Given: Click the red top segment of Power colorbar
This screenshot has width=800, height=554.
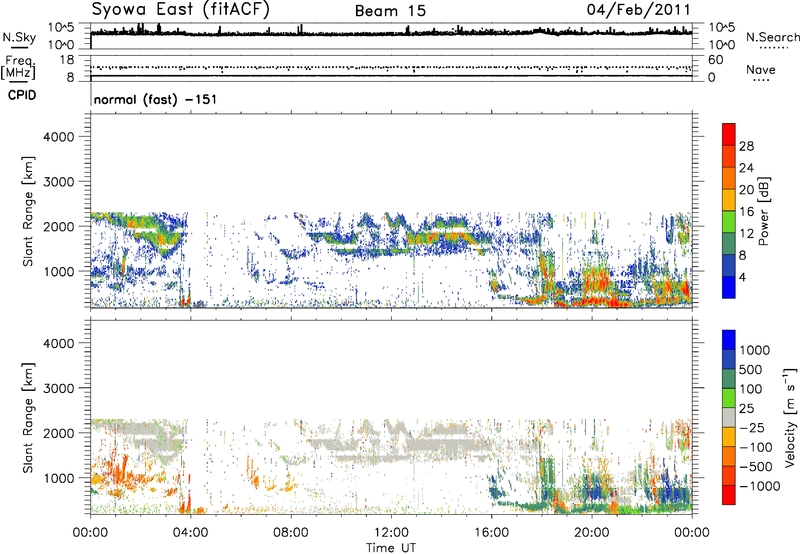Looking at the screenshot, I should coord(729,135).
